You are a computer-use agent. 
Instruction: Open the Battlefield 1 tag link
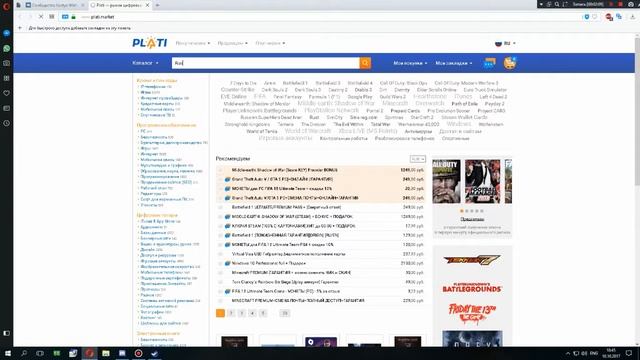point(295,83)
